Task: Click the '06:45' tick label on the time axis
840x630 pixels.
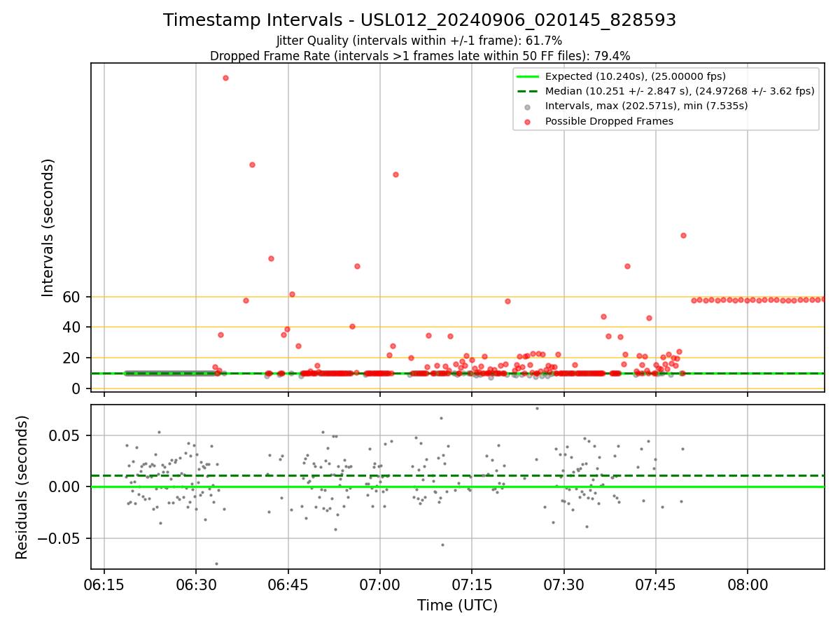Action: (288, 584)
